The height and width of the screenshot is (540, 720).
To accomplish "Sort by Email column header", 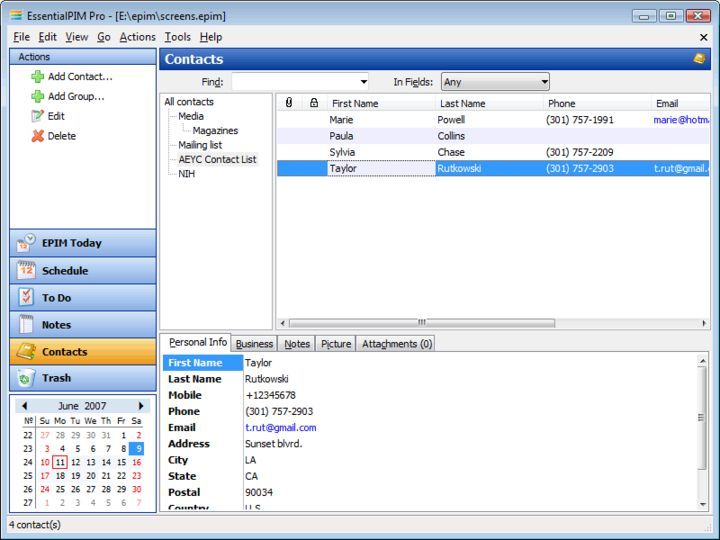I will coord(681,103).
